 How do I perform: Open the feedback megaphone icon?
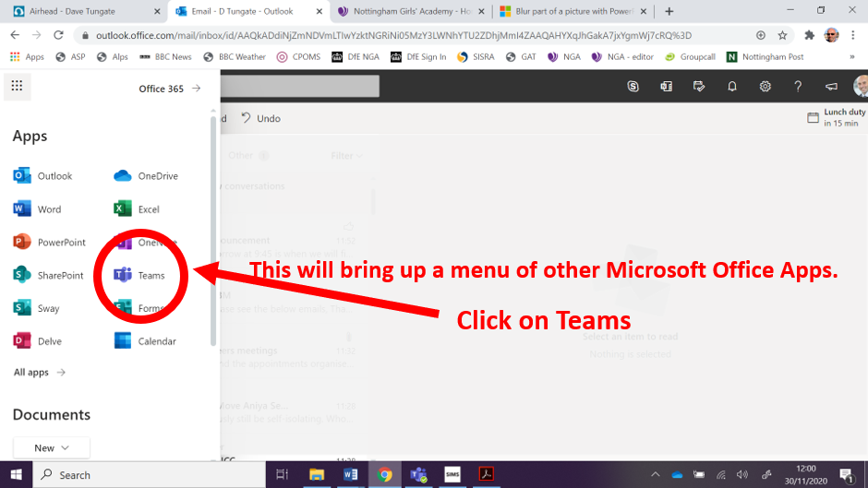tap(831, 87)
